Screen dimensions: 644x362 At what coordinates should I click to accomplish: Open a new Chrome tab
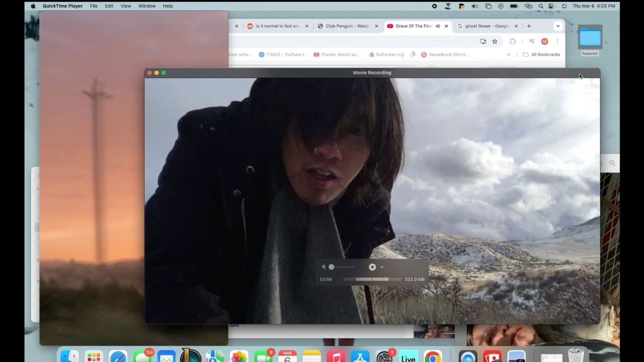tap(529, 26)
